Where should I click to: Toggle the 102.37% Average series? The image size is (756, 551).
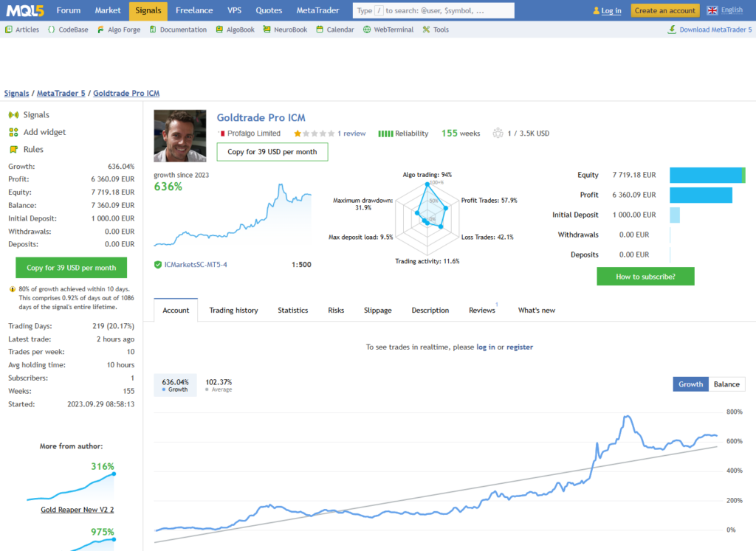click(x=219, y=385)
